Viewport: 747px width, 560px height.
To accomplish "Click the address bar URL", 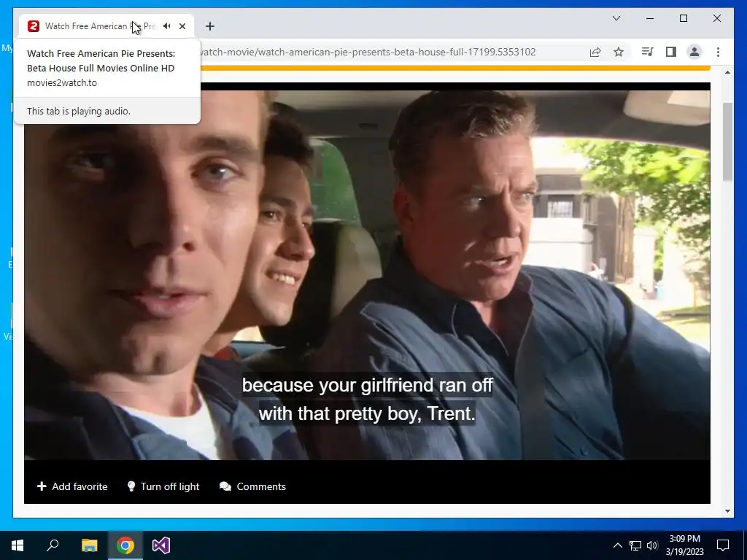I will [368, 52].
